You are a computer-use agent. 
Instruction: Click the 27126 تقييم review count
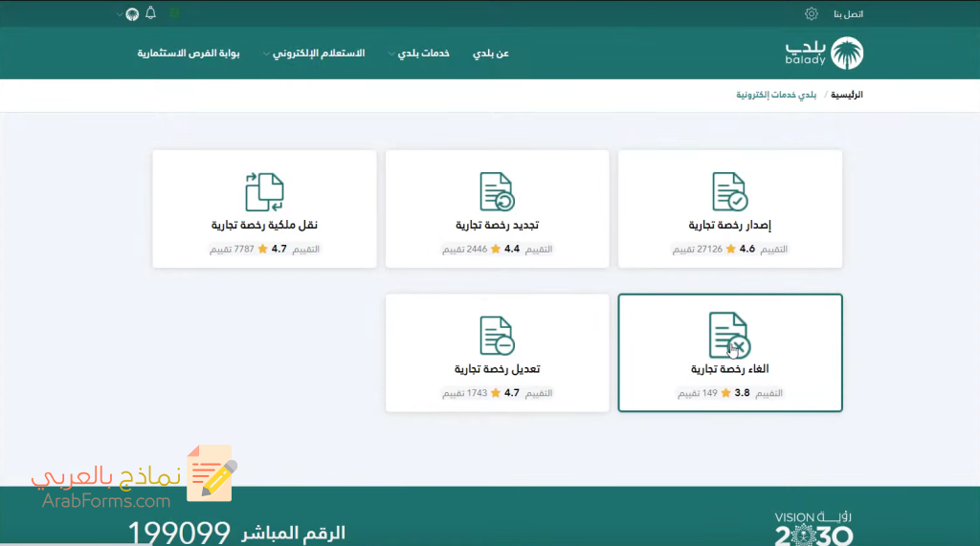pos(697,250)
